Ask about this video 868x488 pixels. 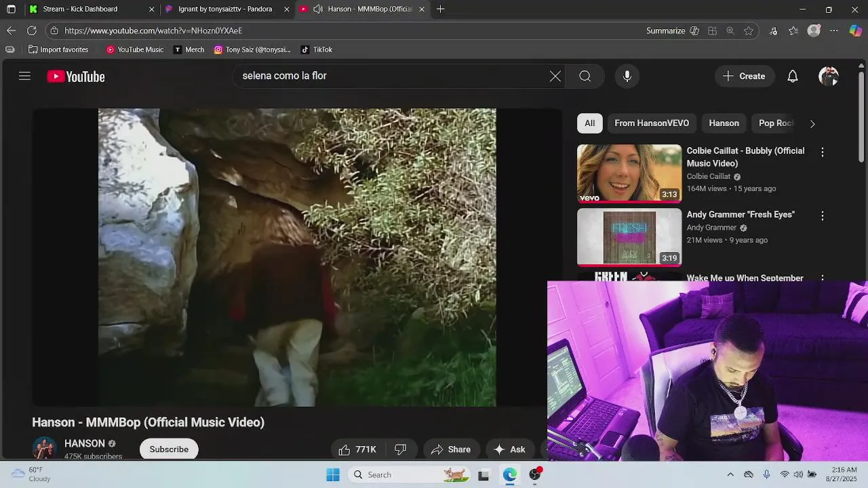509,449
